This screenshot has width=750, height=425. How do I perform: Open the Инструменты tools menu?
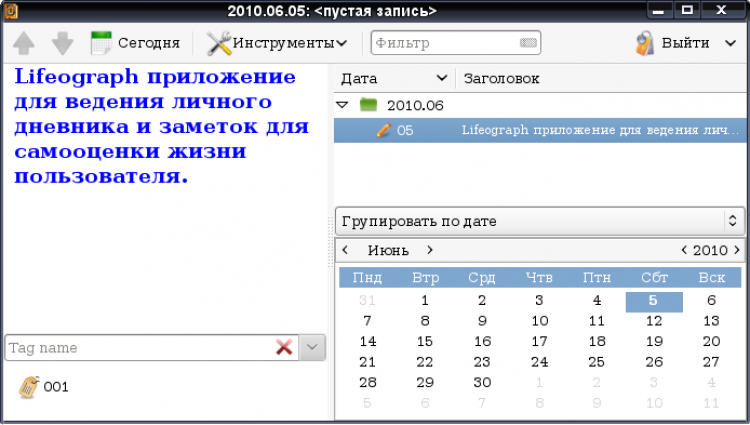(x=277, y=43)
